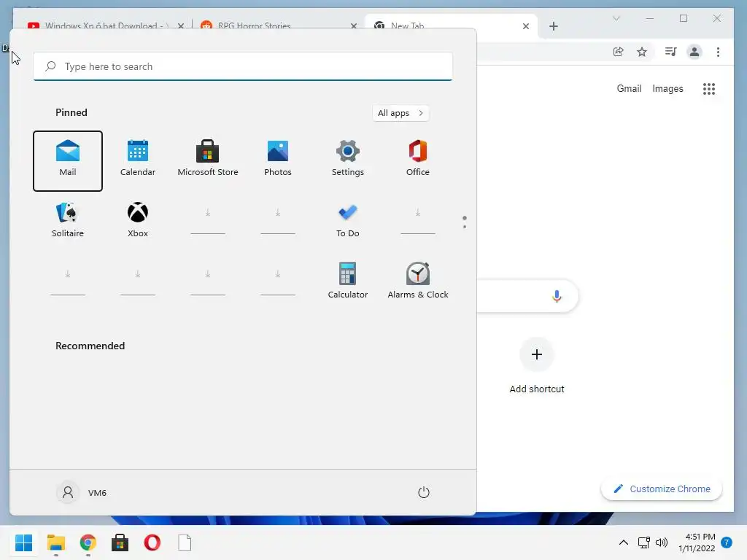Close the Windows Xp YouTube tab
747x560 pixels.
tap(181, 26)
